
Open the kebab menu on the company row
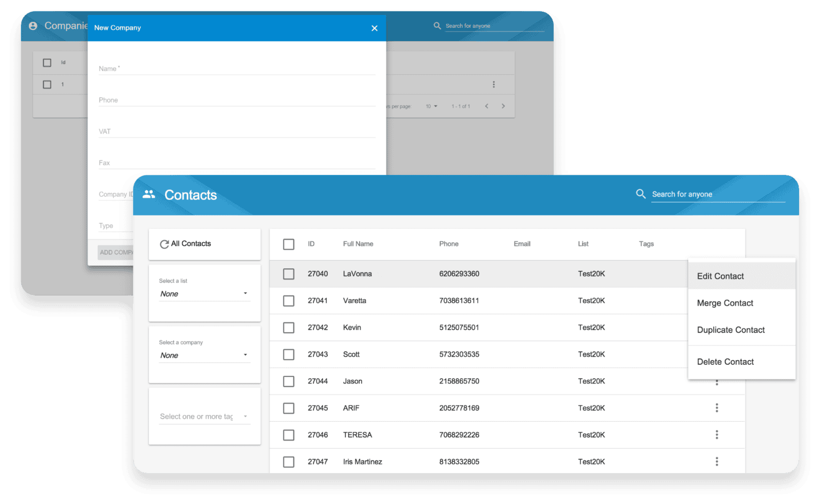pyautogui.click(x=493, y=84)
